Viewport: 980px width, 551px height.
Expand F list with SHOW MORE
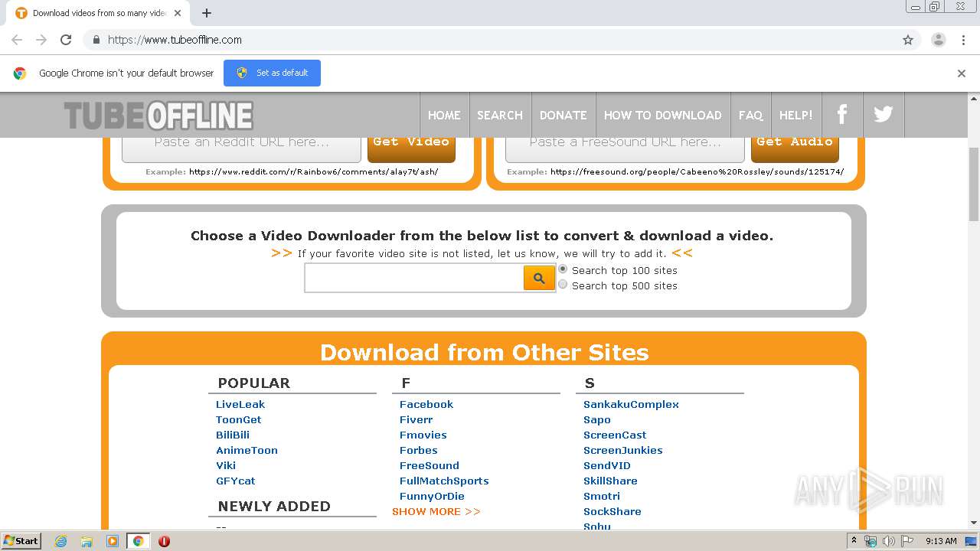(x=436, y=511)
